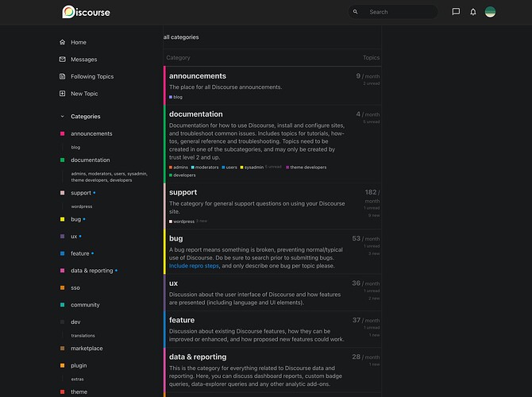Follow the Include repro steps link
The image size is (532, 397).
[x=194, y=266]
